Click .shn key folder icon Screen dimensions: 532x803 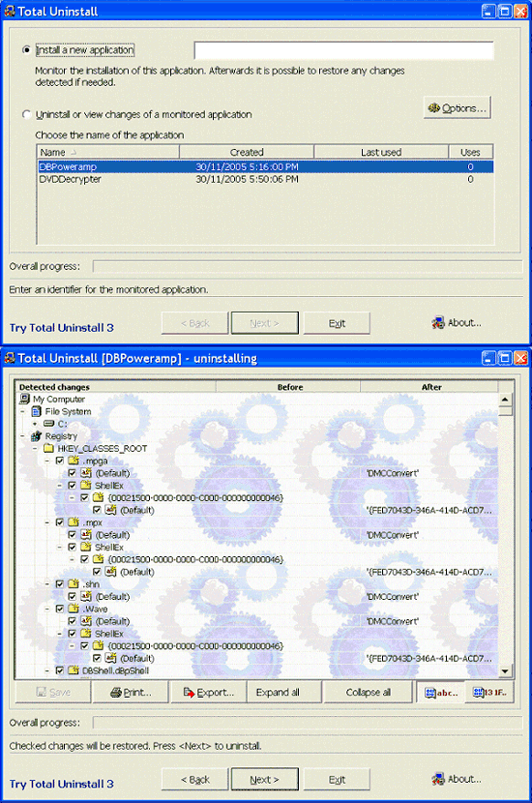(74, 583)
